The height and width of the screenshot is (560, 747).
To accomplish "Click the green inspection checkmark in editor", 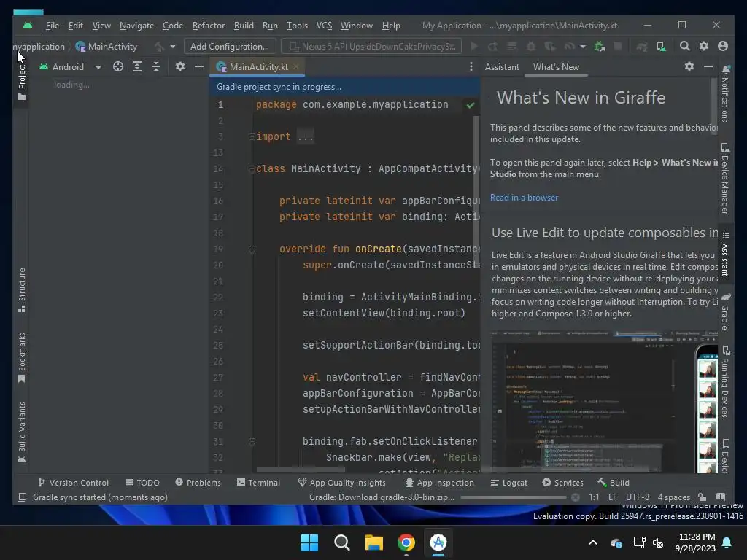I will (471, 105).
